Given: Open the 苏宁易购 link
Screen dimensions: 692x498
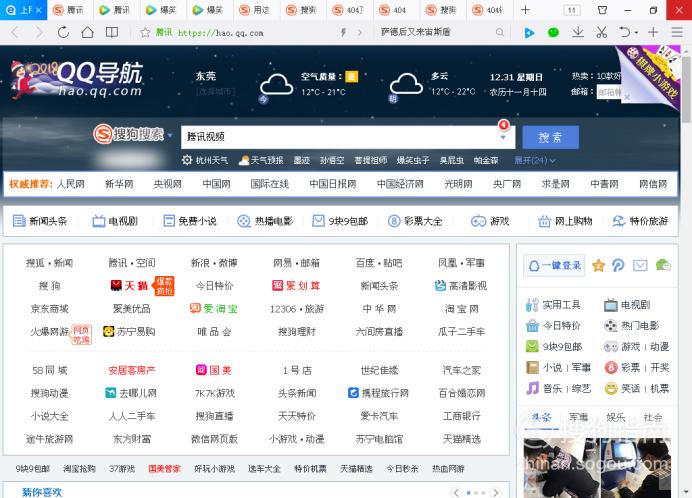Looking at the screenshot, I should [129, 332].
